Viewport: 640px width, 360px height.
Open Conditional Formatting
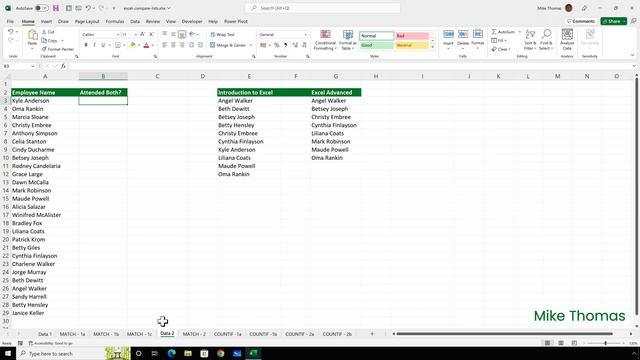[325, 40]
